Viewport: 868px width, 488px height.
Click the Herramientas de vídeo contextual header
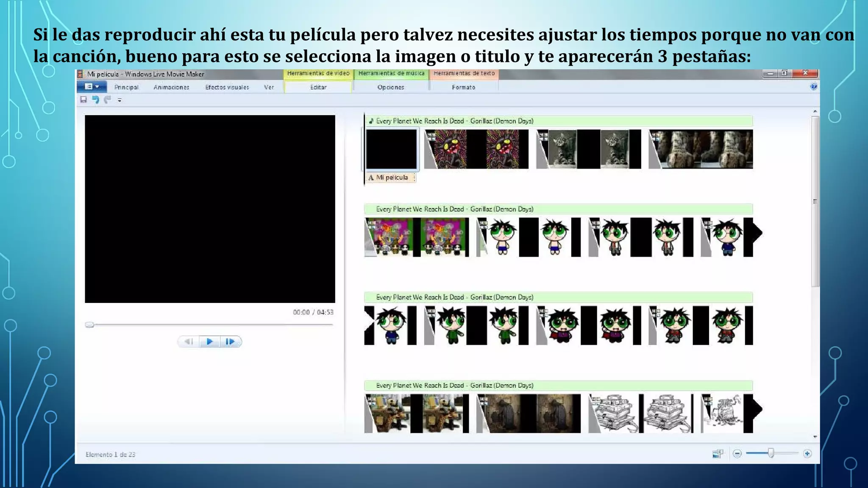pos(318,74)
